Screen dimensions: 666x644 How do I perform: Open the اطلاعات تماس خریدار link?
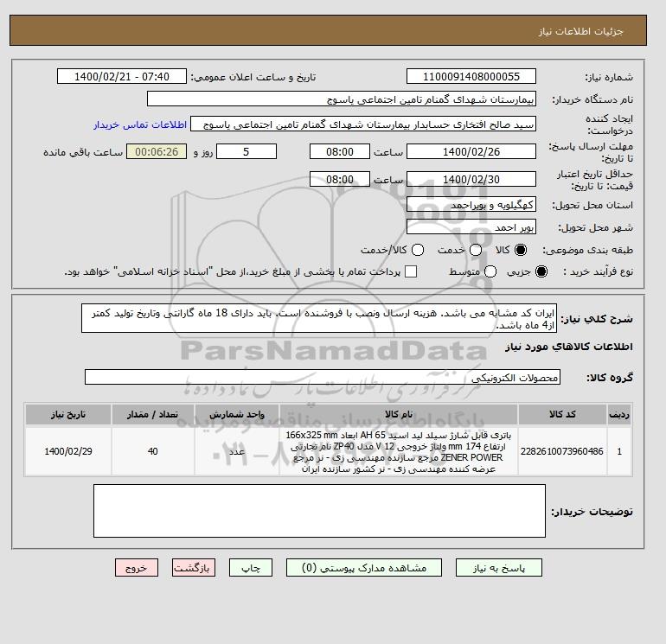point(140,124)
